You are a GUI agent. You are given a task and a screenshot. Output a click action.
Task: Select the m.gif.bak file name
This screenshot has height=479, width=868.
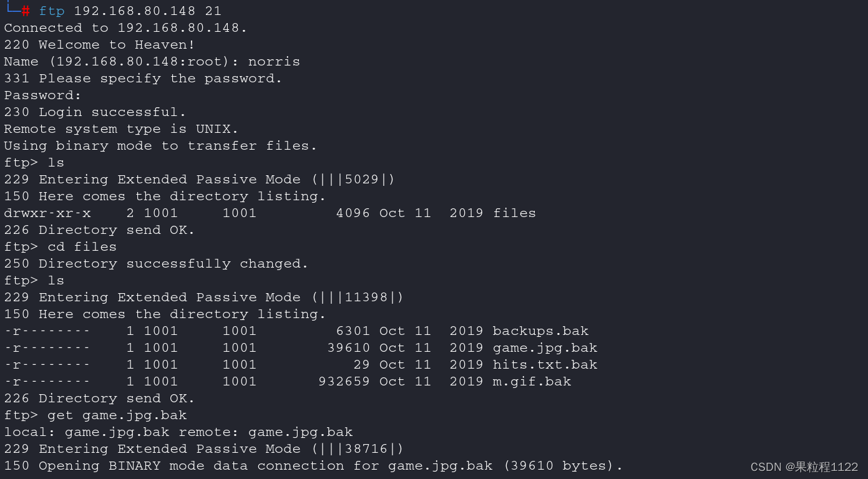532,382
